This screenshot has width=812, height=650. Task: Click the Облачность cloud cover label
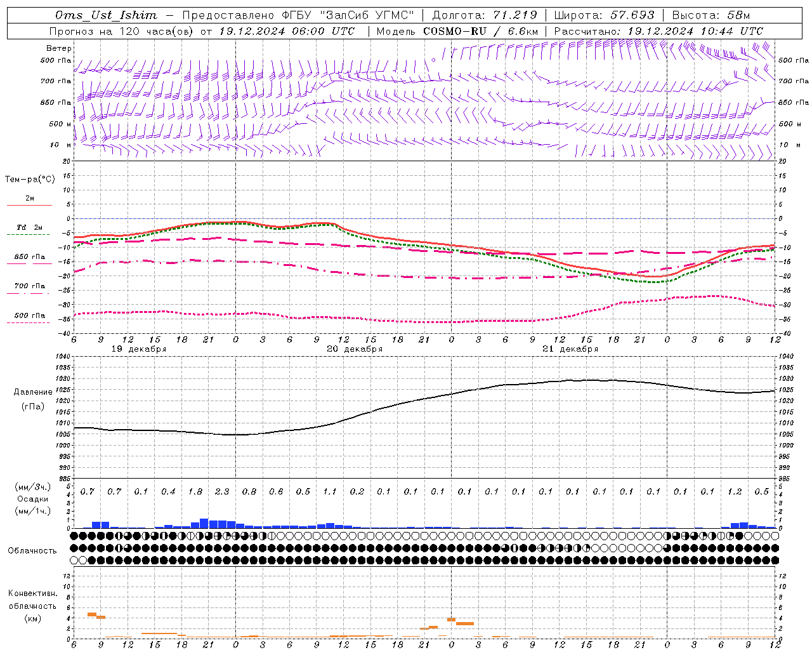32,551
